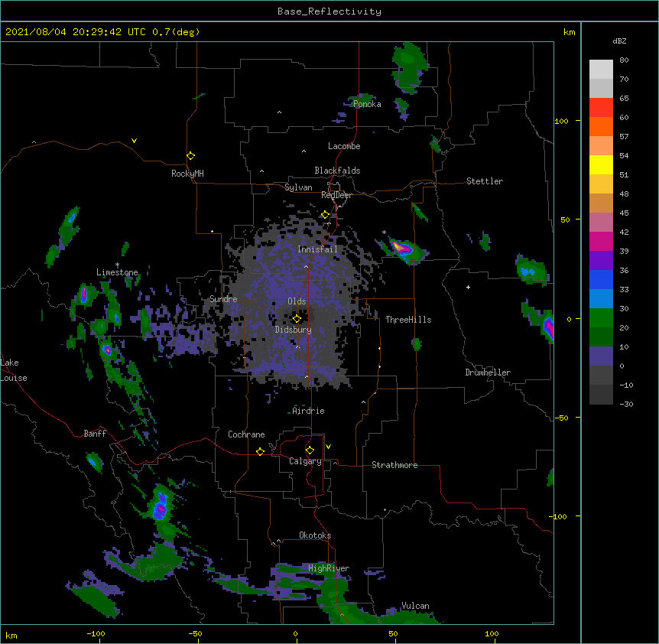Click the 80 dBZ legend value

point(624,60)
